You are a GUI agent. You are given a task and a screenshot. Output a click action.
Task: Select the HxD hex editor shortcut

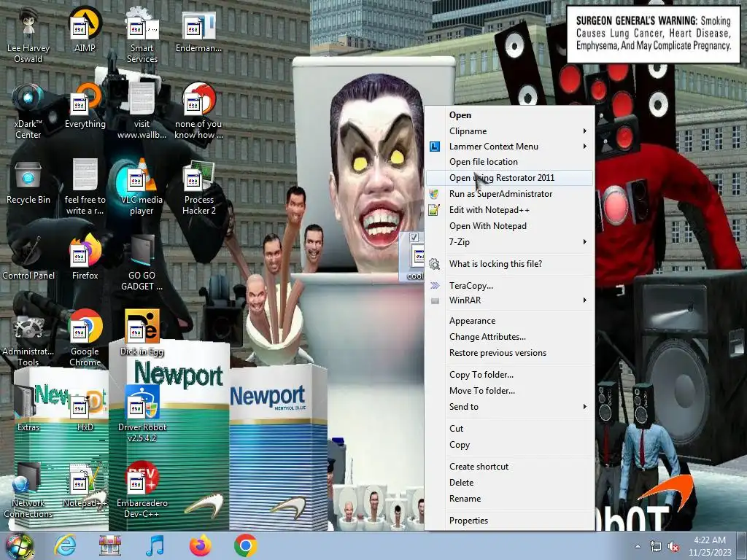click(85, 408)
